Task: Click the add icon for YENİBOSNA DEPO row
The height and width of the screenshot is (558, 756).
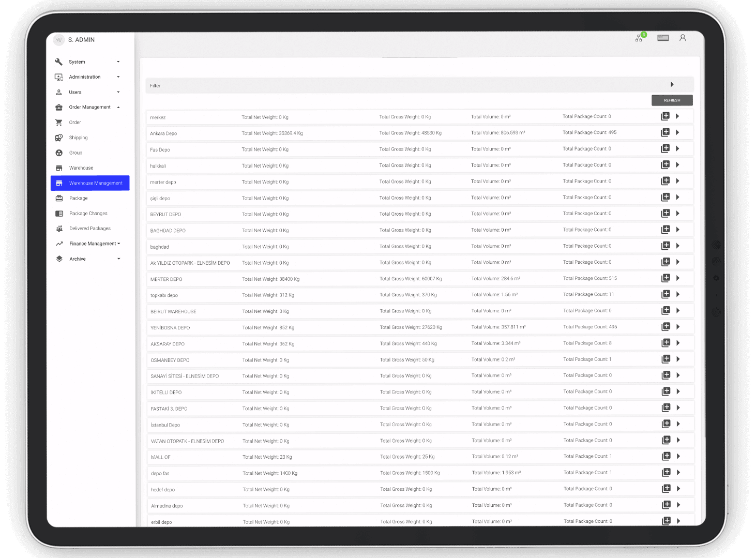Action: click(x=666, y=327)
